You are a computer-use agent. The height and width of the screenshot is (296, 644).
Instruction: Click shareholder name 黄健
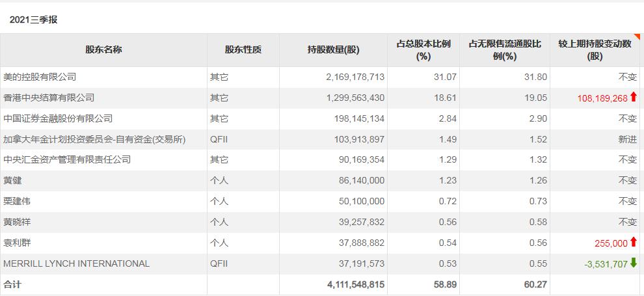[x=12, y=180]
